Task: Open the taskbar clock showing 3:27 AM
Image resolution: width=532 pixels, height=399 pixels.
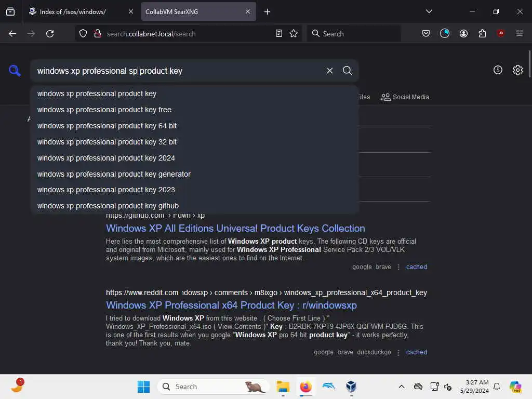Action: (474, 387)
